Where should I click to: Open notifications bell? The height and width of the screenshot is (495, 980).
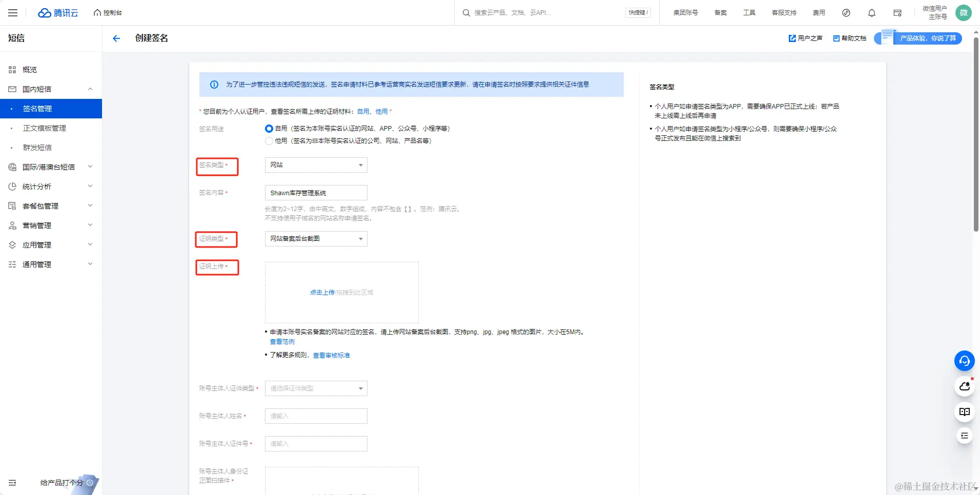[872, 13]
